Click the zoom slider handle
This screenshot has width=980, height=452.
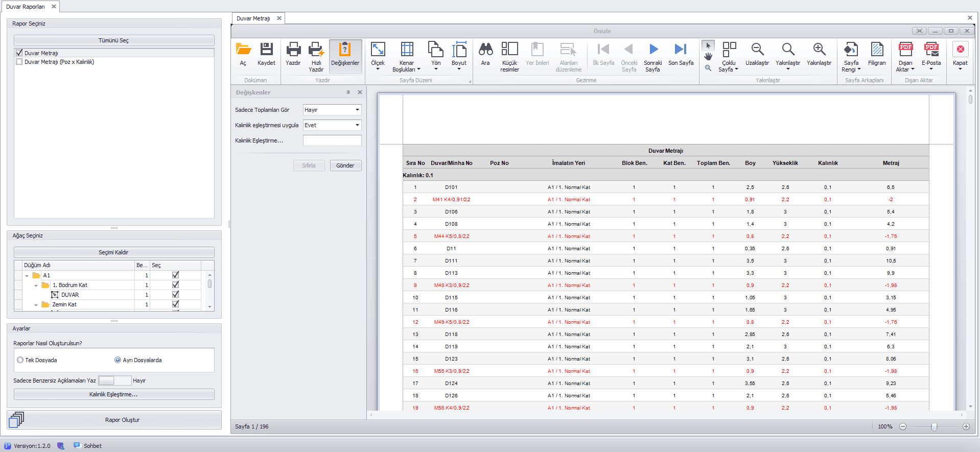click(x=934, y=426)
